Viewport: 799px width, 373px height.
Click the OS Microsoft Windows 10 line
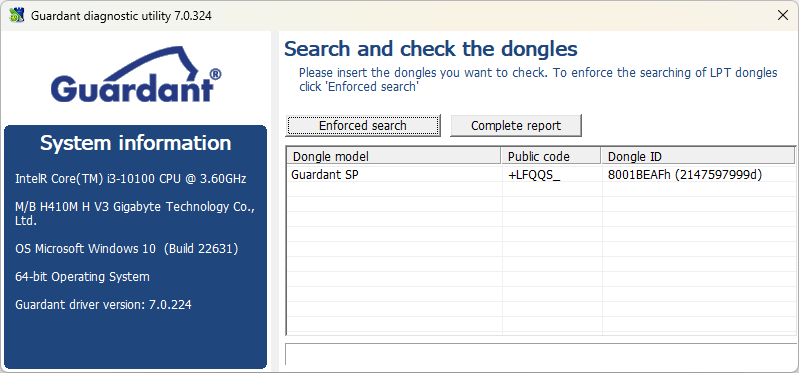(127, 249)
